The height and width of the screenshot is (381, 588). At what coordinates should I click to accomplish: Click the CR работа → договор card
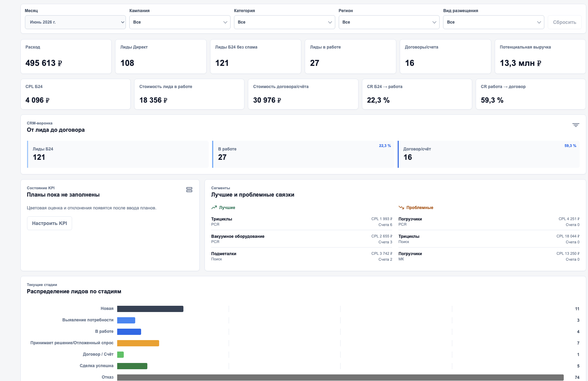point(531,94)
